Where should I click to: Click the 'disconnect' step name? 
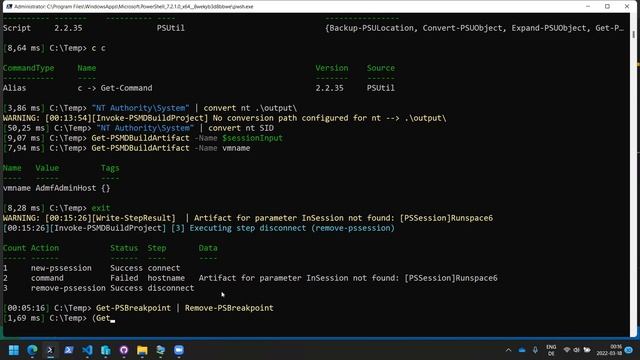coord(171,288)
